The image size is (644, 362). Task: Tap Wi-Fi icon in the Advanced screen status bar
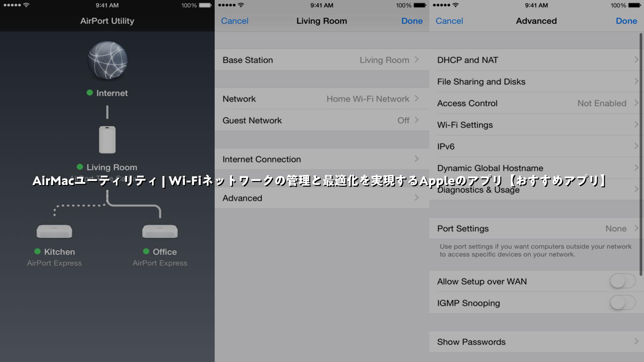455,5
